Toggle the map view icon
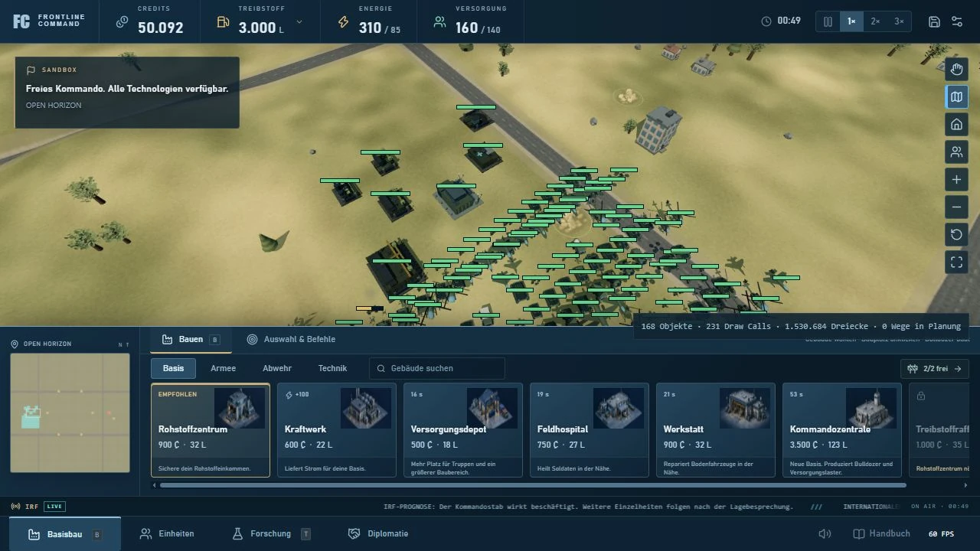Image resolution: width=980 pixels, height=551 pixels. point(956,97)
